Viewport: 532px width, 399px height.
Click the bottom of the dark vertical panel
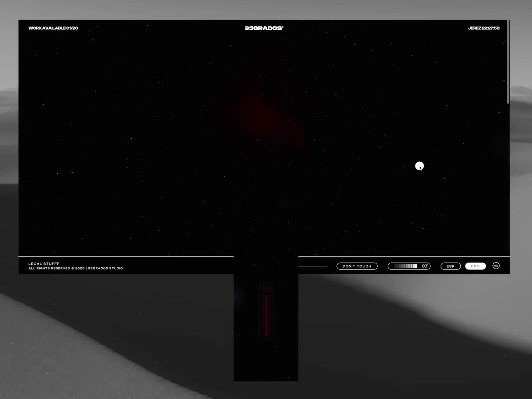click(x=266, y=372)
